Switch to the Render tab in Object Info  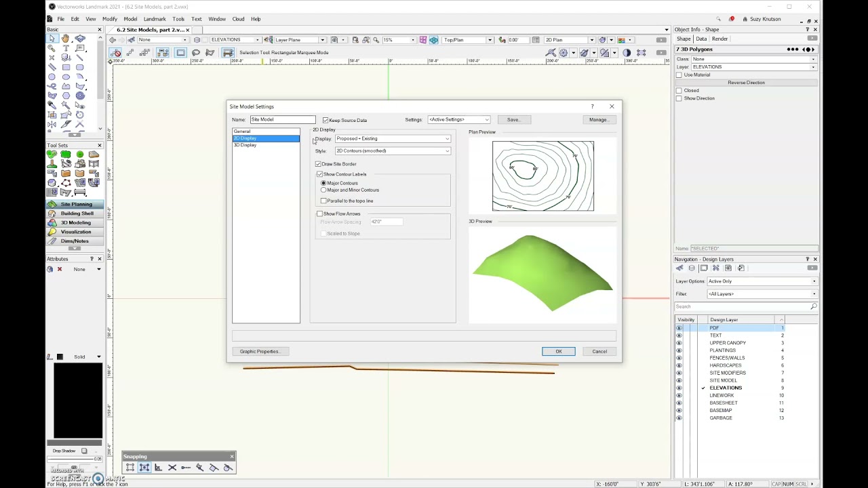click(x=719, y=39)
